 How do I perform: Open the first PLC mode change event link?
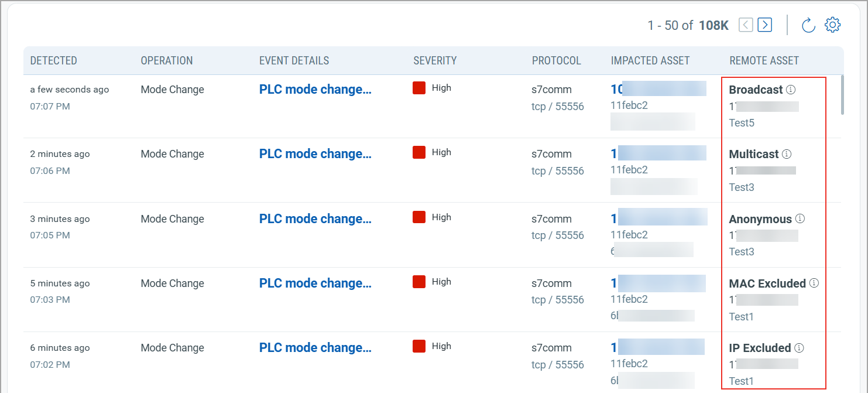point(315,90)
